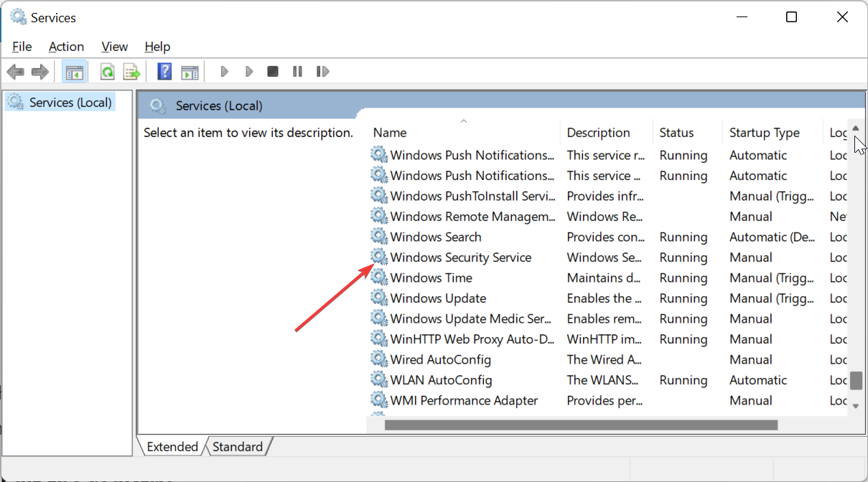Click the Forward arrow toolbar icon
868x482 pixels.
click(40, 72)
